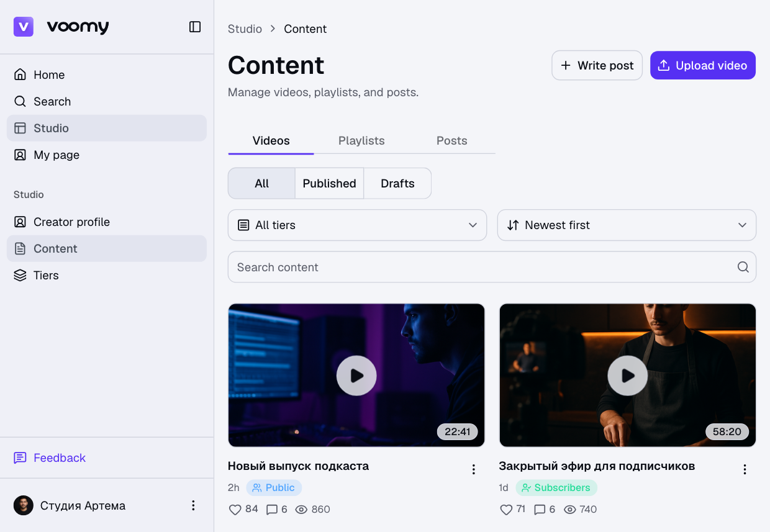The height and width of the screenshot is (532, 770).
Task: Click the 1d timestamp text
Action: [x=504, y=488]
